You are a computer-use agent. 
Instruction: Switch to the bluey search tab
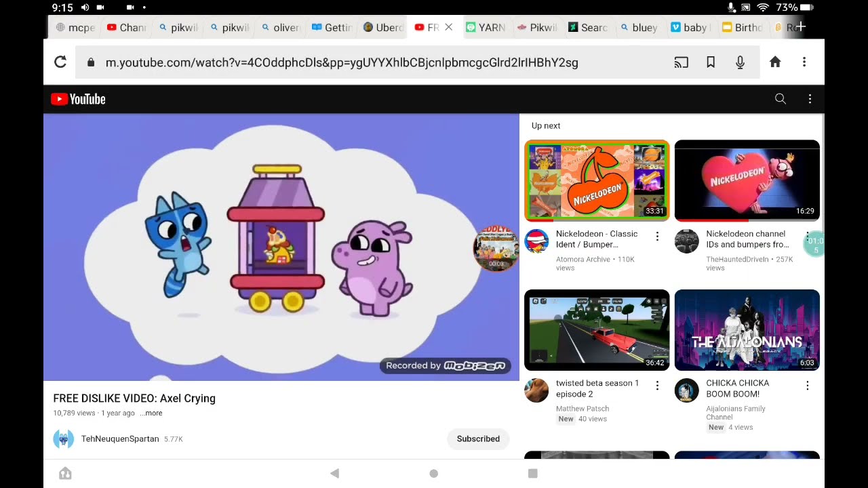tap(639, 28)
